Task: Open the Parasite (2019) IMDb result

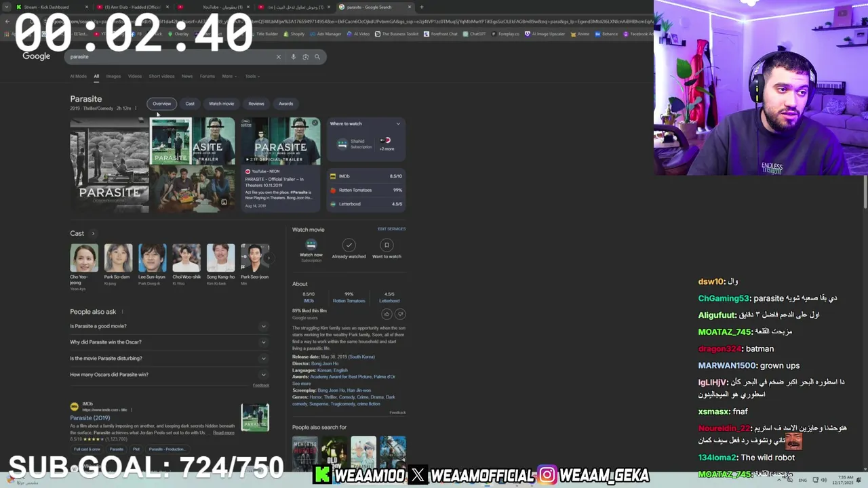Action: click(x=90, y=418)
